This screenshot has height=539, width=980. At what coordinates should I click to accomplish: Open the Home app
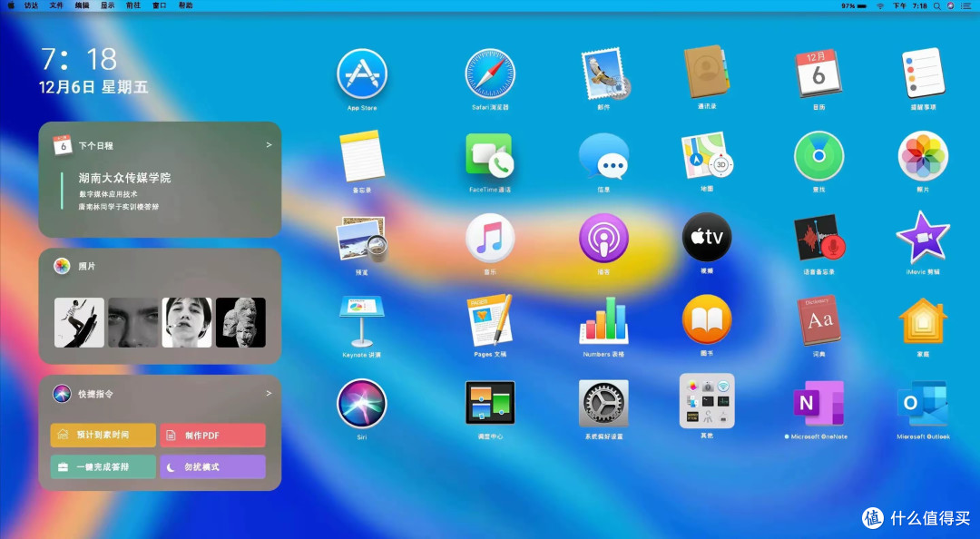(x=923, y=321)
